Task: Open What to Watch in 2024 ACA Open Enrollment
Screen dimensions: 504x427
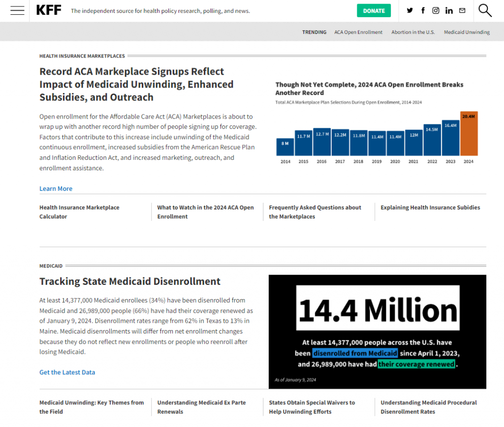Action: coord(205,212)
